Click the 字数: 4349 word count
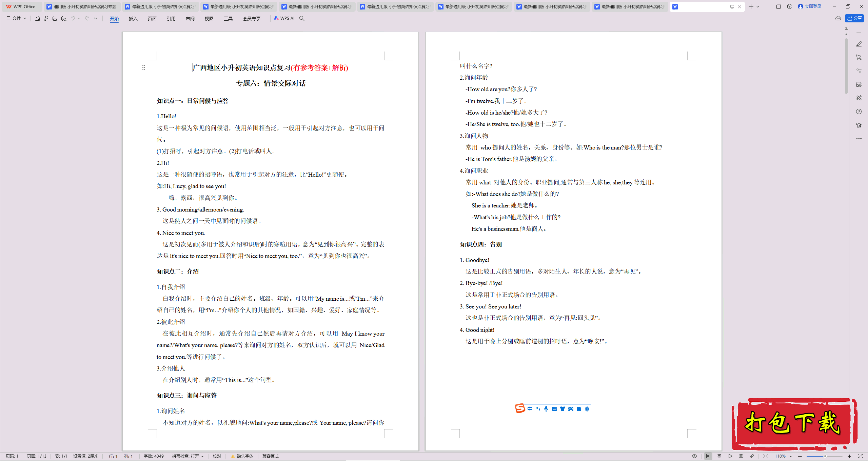 (x=154, y=456)
